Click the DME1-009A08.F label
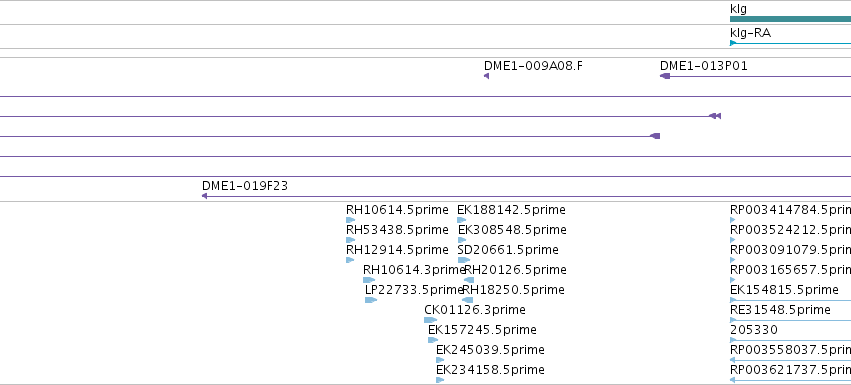This screenshot has width=851, height=385. (x=534, y=66)
